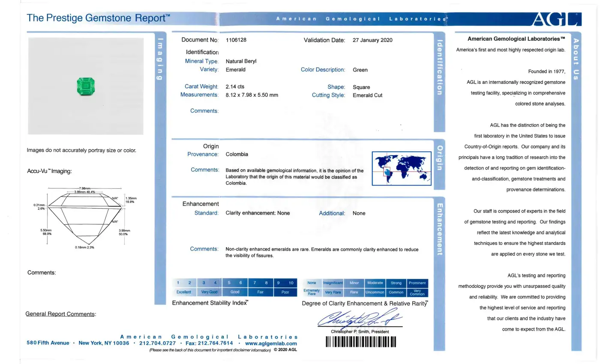Select the Poor cell on stability scale
Image resolution: width=600 pixels, height=364 pixels.
(x=285, y=292)
